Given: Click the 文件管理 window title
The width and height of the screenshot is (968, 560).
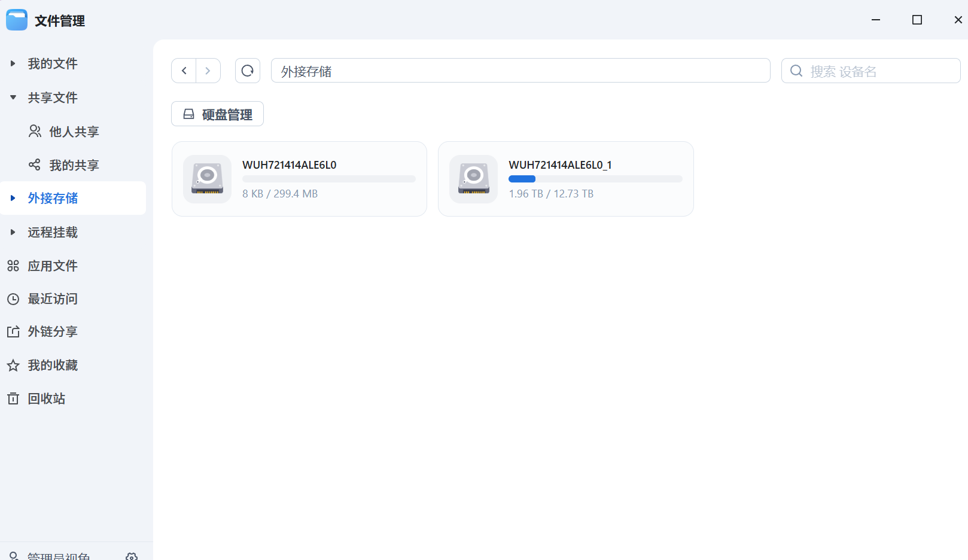Looking at the screenshot, I should coord(60,21).
